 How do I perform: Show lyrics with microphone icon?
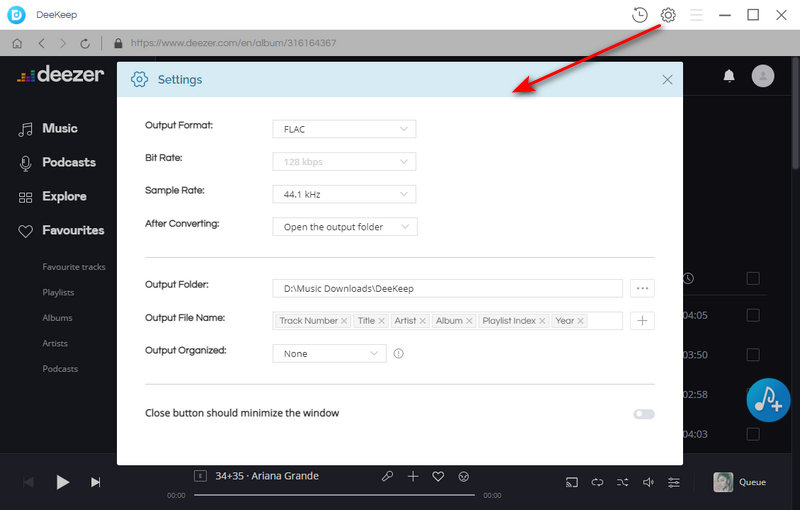[387, 476]
